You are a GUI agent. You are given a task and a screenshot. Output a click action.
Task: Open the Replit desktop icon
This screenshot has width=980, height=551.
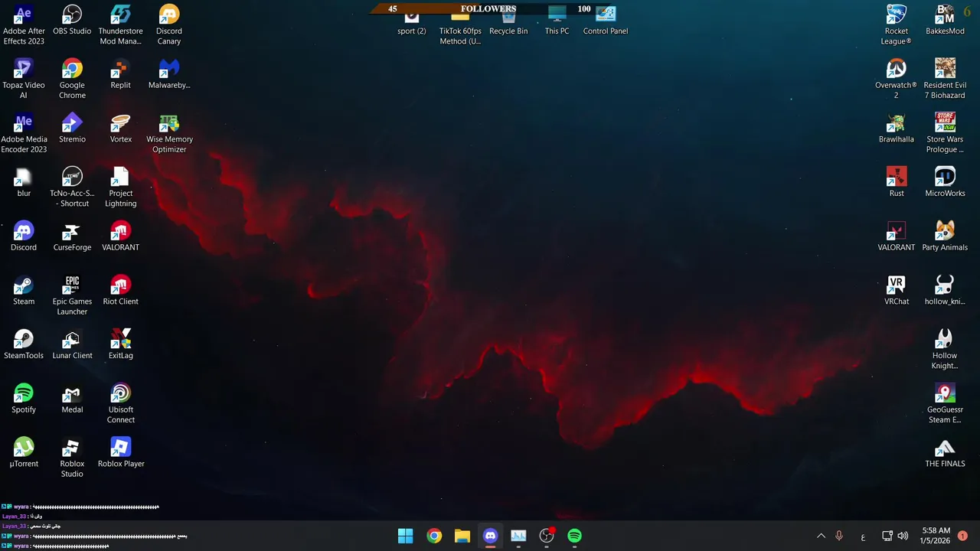(121, 74)
